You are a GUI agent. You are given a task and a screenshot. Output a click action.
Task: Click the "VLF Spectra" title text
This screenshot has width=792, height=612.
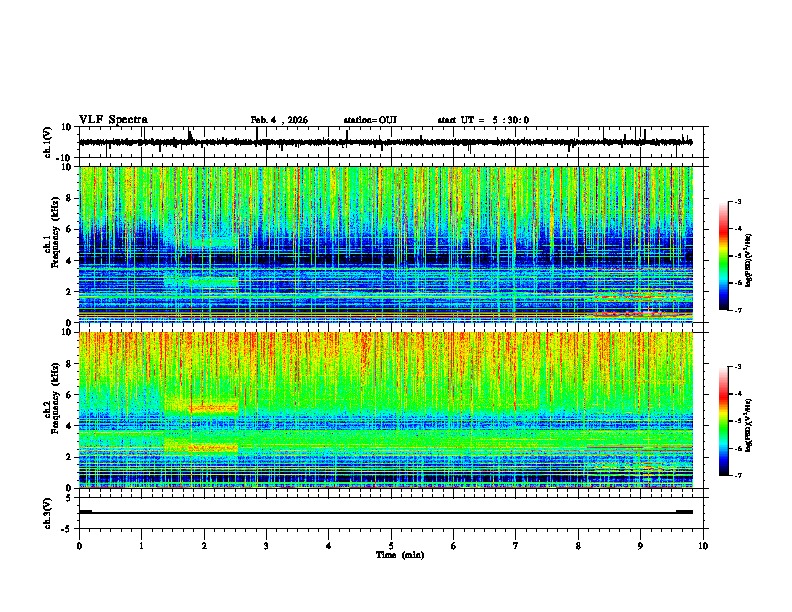(x=113, y=120)
